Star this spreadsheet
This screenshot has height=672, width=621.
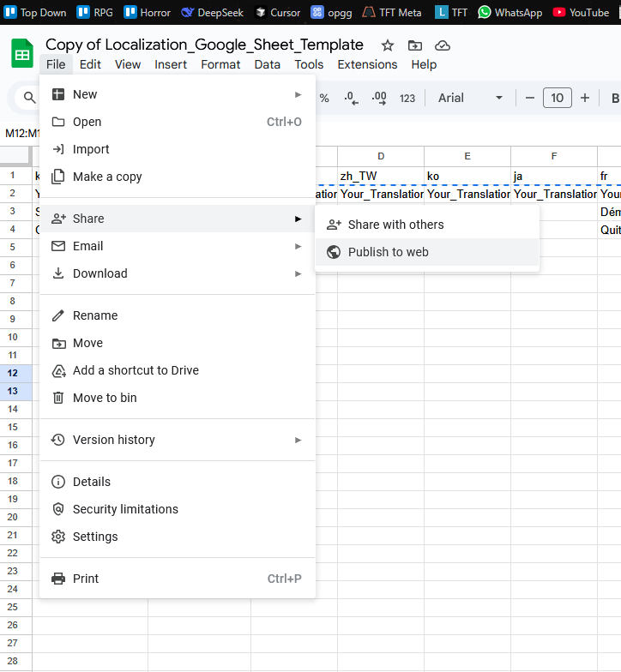pos(388,45)
